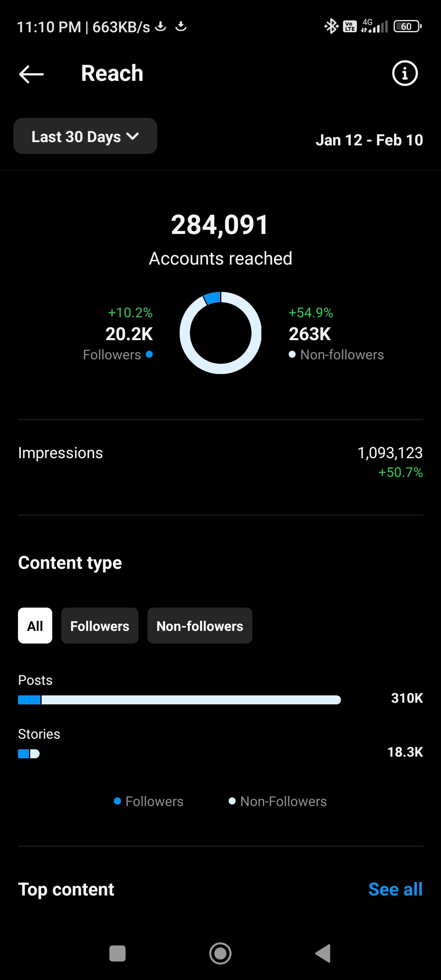441x980 pixels.
Task: Select the All content filter chip
Action: point(35,626)
